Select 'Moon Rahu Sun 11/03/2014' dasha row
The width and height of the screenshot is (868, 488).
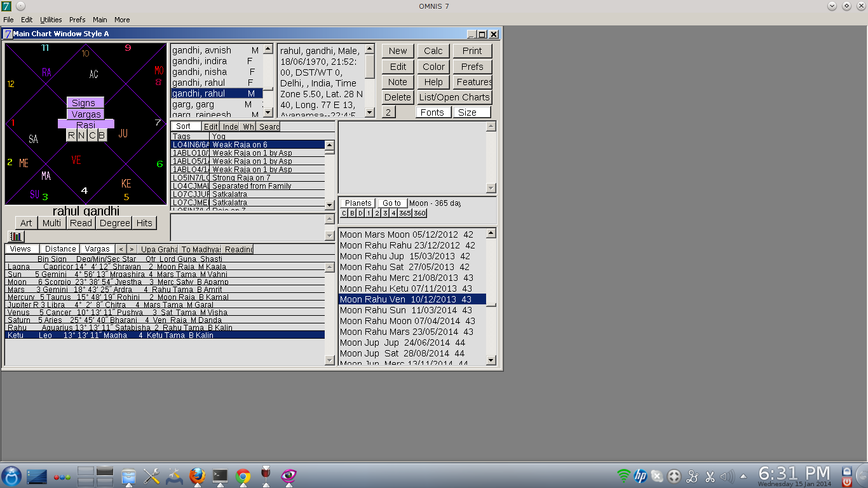pos(412,310)
